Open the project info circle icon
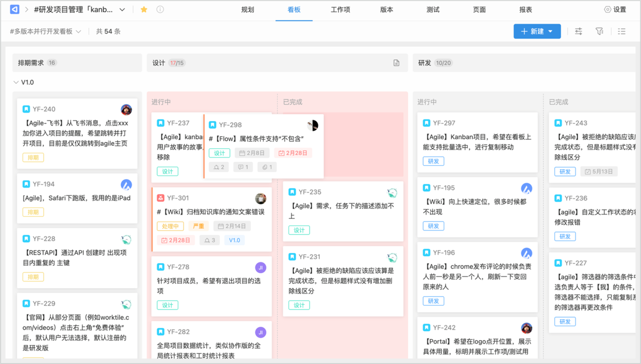Viewport: 641px width, 364px height. (160, 10)
